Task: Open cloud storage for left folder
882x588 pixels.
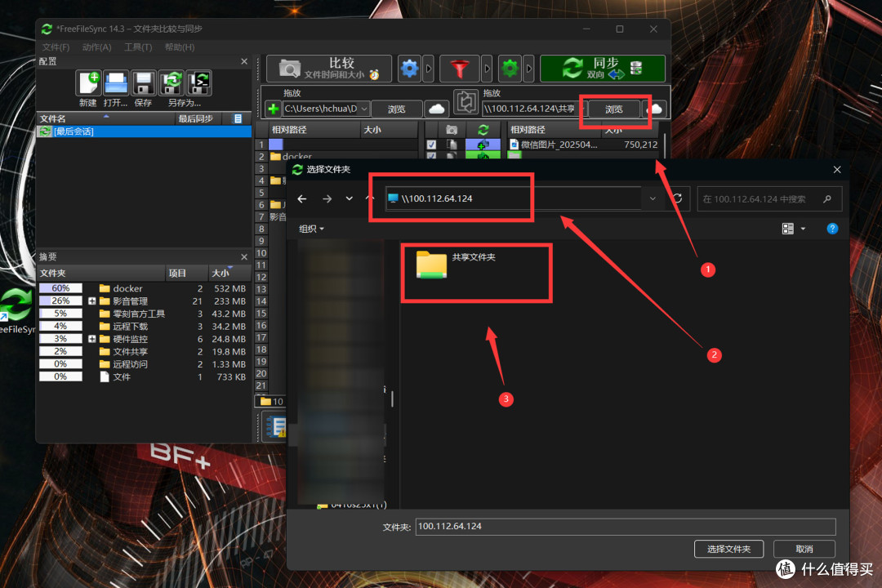Action: click(x=436, y=109)
